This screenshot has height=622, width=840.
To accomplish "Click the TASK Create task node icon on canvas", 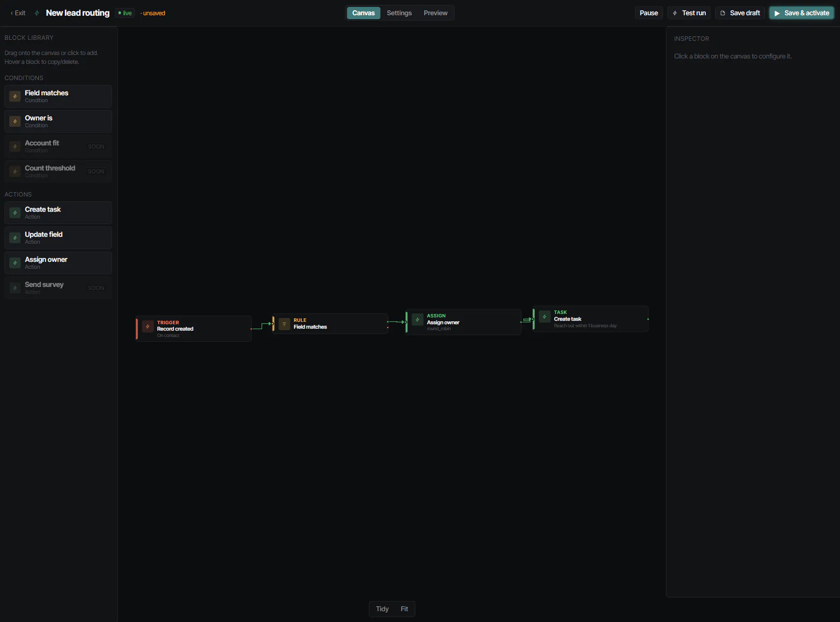I will coord(545,317).
